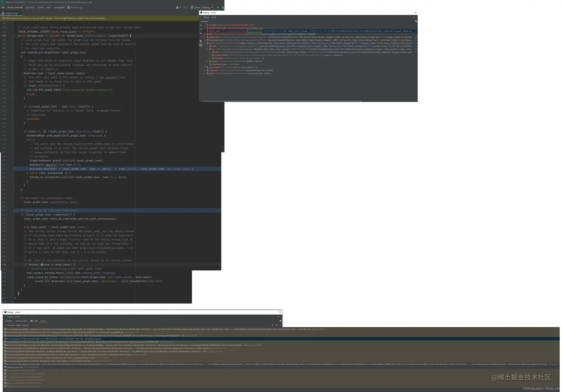Start debugging with the Debug icon
The height and width of the screenshot is (392, 562).
[x=223, y=7]
